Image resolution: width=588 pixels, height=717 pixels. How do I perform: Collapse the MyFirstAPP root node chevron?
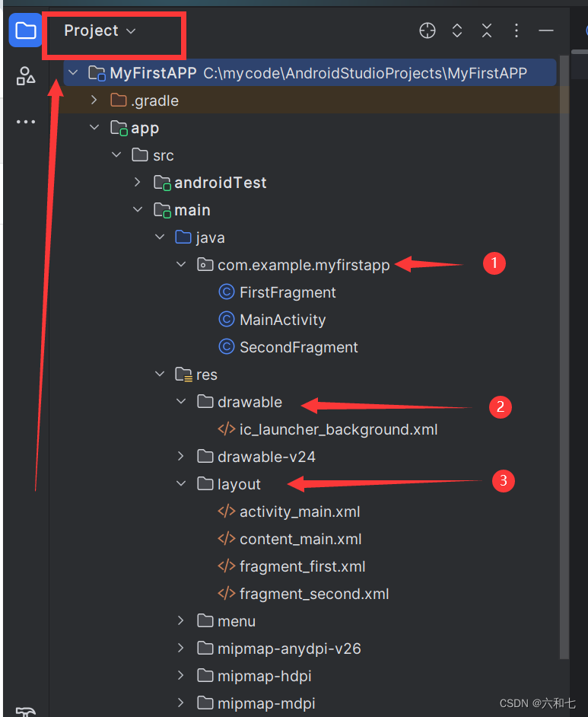tap(73, 73)
